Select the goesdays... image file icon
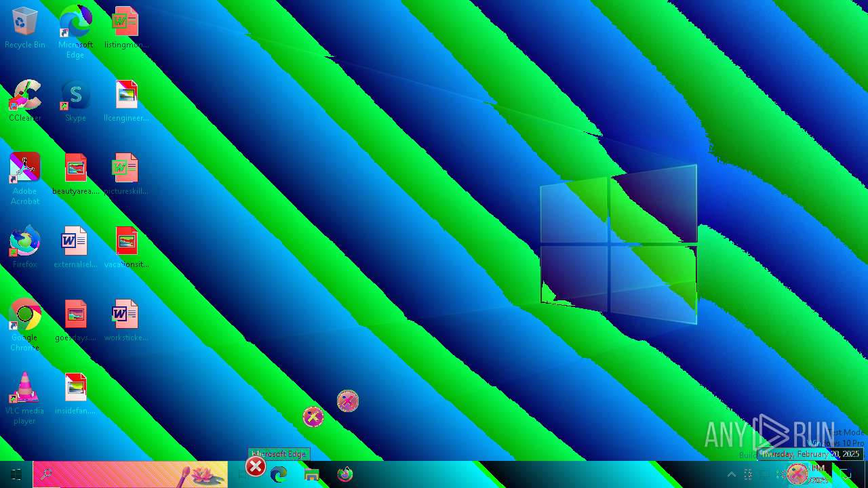 (75, 321)
